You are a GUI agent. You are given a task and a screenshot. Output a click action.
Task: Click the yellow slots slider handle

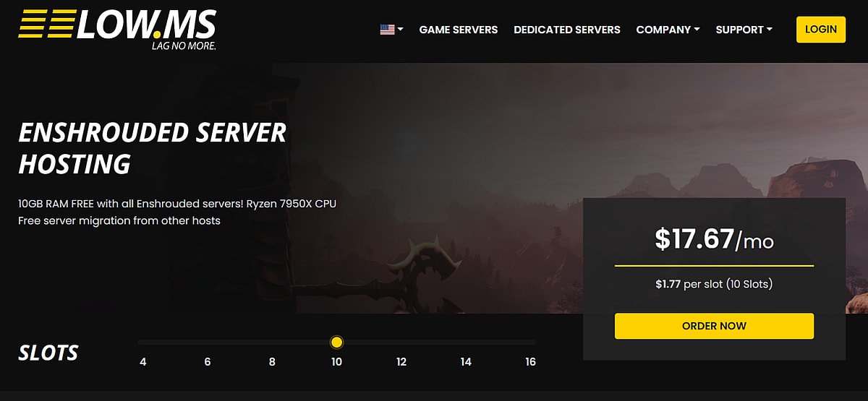[x=336, y=342]
